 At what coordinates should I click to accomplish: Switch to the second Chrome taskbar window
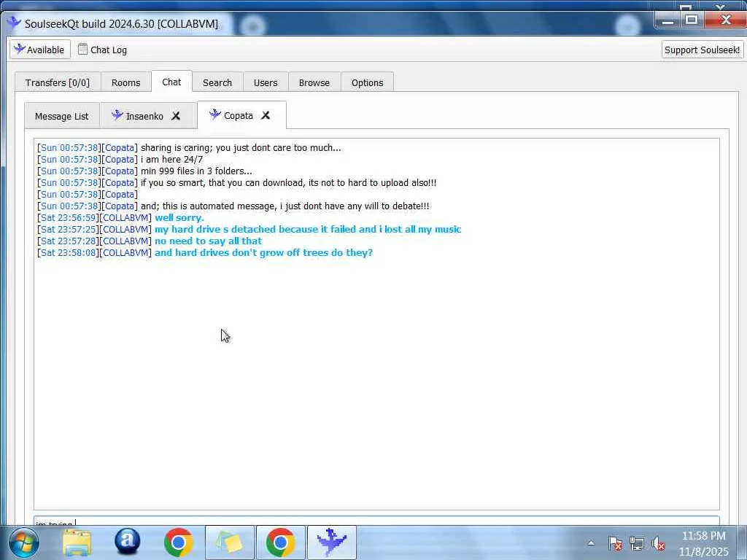[x=280, y=542]
